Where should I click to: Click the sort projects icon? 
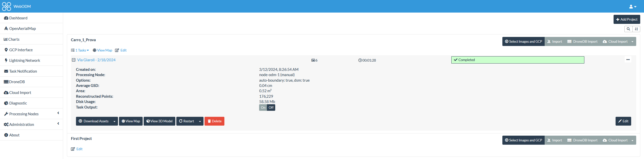(636, 29)
